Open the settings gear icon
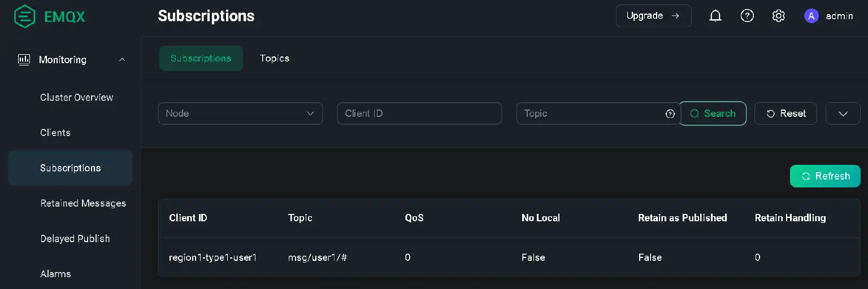The height and width of the screenshot is (289, 868). [779, 16]
